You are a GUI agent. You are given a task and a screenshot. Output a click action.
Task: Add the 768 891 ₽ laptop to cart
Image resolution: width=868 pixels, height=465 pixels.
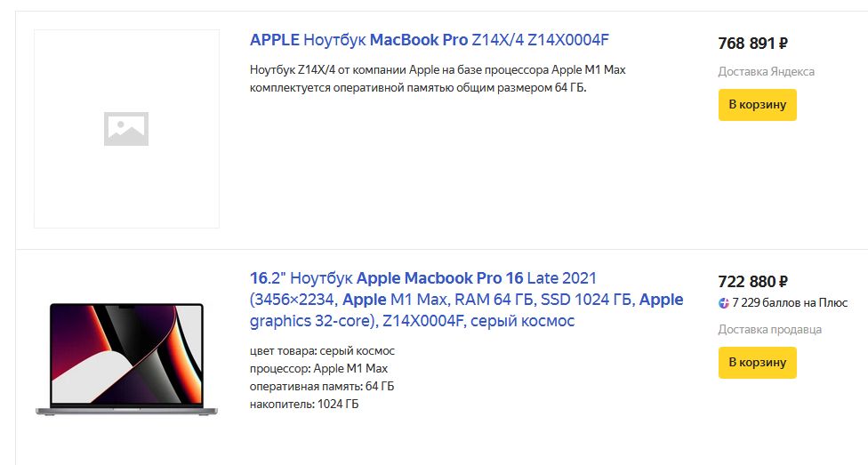click(757, 105)
